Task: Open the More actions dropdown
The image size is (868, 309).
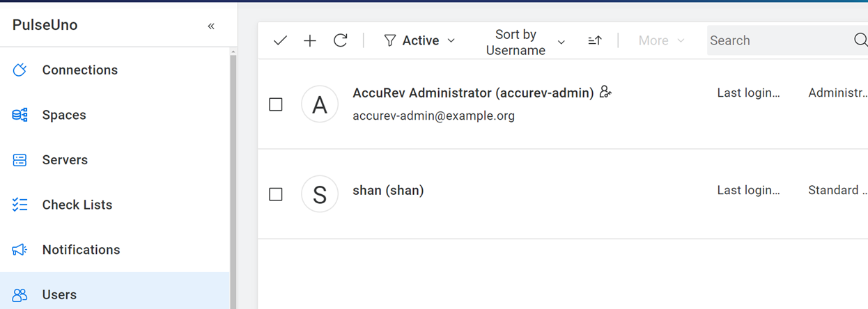Action: tap(660, 40)
